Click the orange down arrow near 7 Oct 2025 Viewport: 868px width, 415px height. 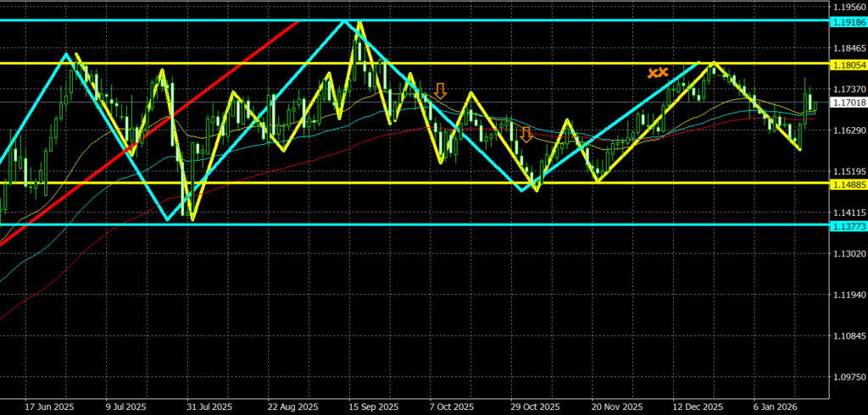point(440,91)
